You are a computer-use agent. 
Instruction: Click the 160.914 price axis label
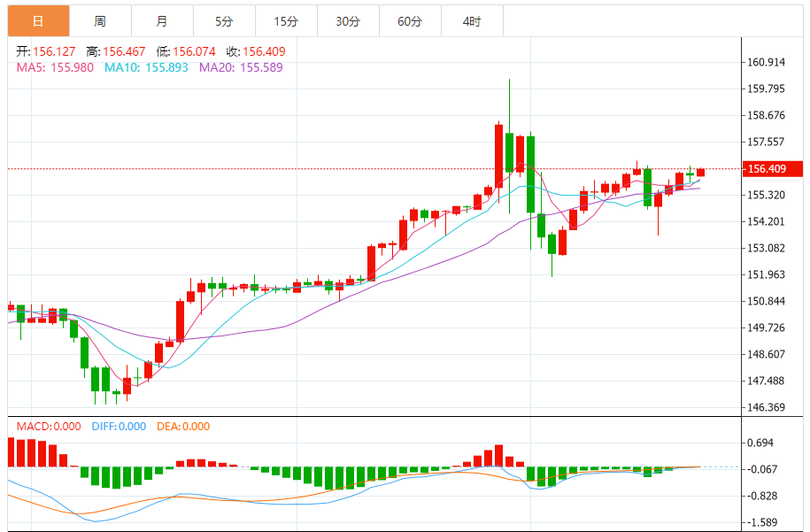766,63
